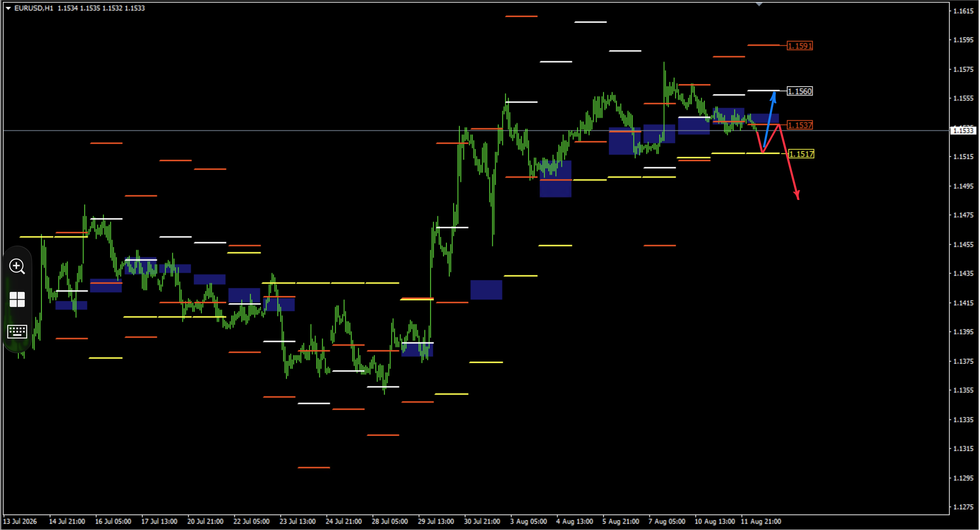The height and width of the screenshot is (530, 980).
Task: Click the red downward arrow head
Action: 797,195
